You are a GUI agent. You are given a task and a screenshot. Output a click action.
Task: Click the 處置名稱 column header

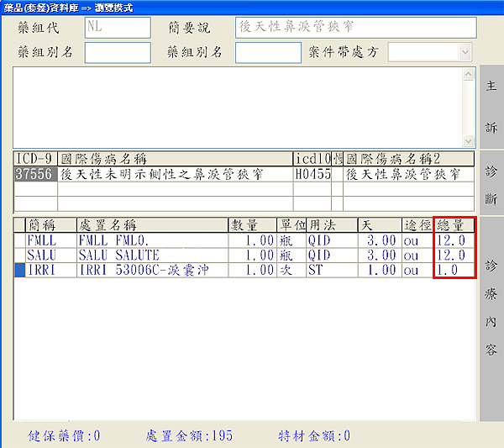click(151, 224)
